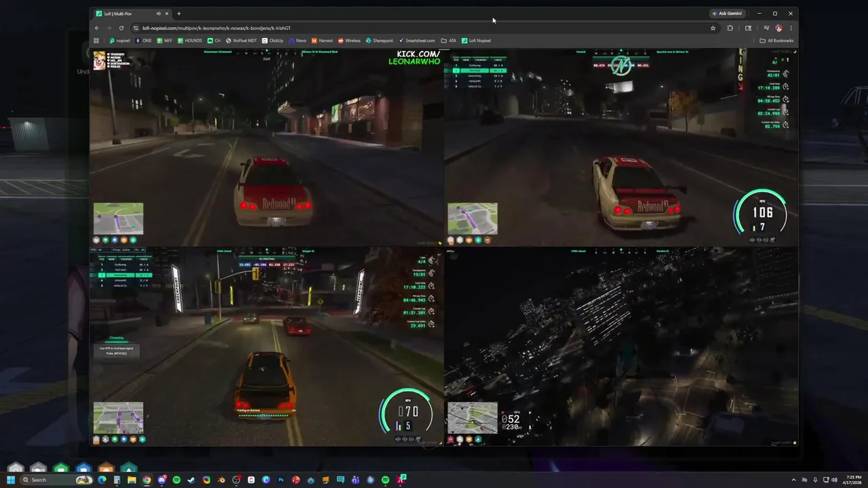This screenshot has height=488, width=868.
Task: Open the CH bookmark
Action: pyautogui.click(x=214, y=41)
